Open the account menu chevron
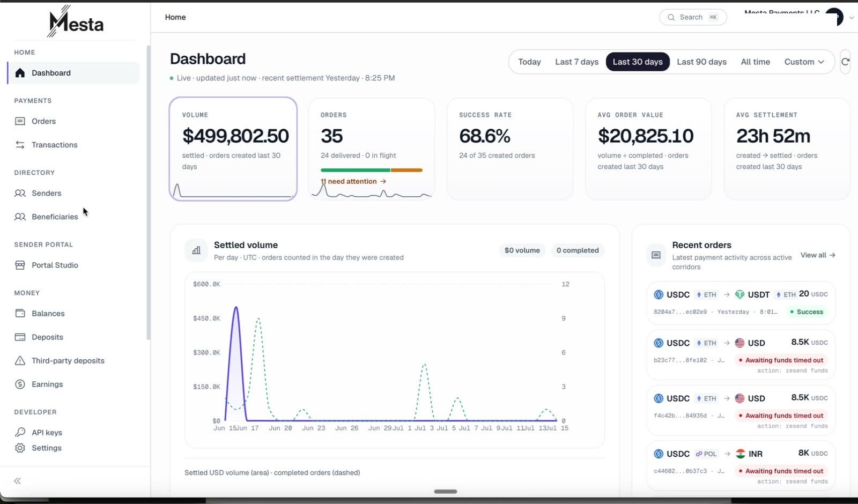858x504 pixels. point(851,18)
